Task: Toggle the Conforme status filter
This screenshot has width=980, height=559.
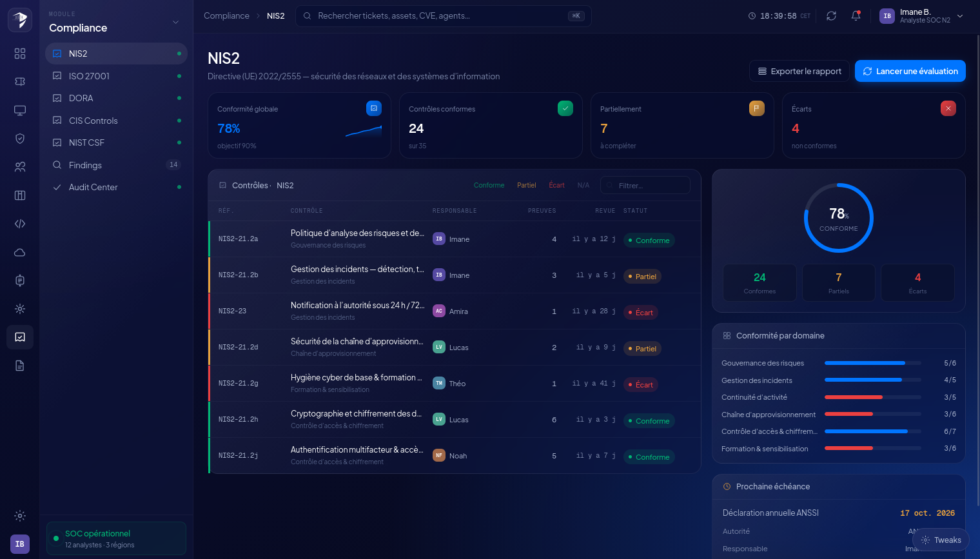Action: (489, 186)
